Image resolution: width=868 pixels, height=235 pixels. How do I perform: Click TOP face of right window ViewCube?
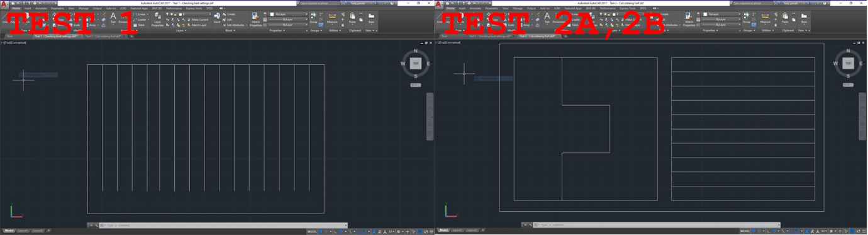(848, 63)
